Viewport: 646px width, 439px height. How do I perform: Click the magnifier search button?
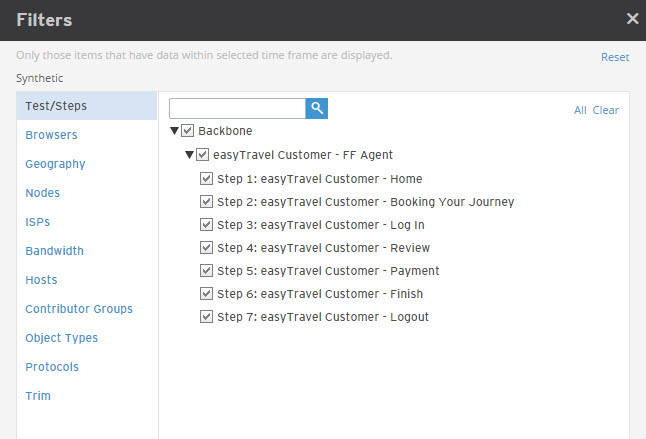click(x=316, y=108)
